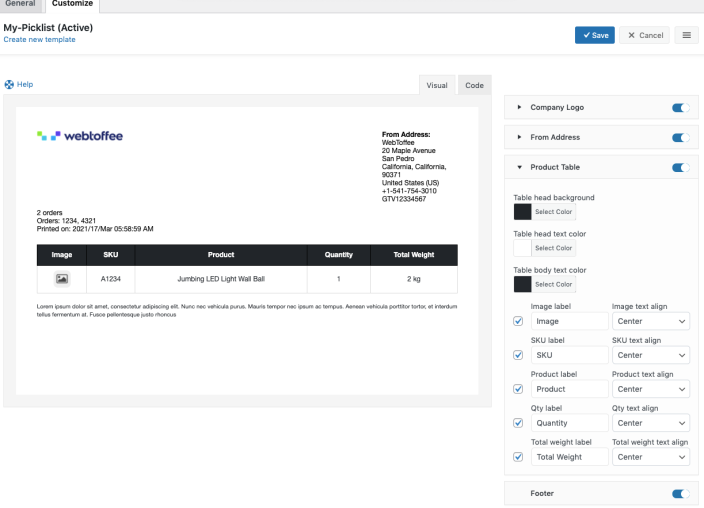Click the Footer section header
Viewport: 704px width, 508px height.
(601, 493)
